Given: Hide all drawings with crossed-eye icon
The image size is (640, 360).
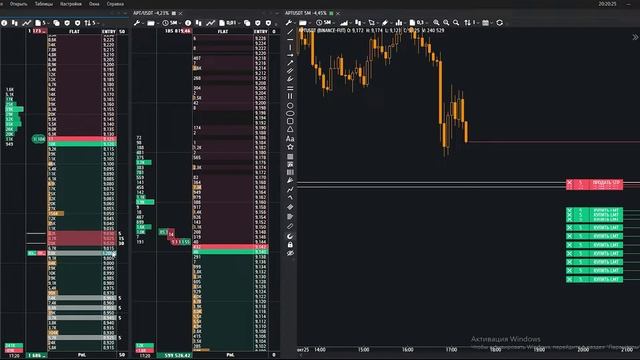Looking at the screenshot, I should (x=290, y=253).
